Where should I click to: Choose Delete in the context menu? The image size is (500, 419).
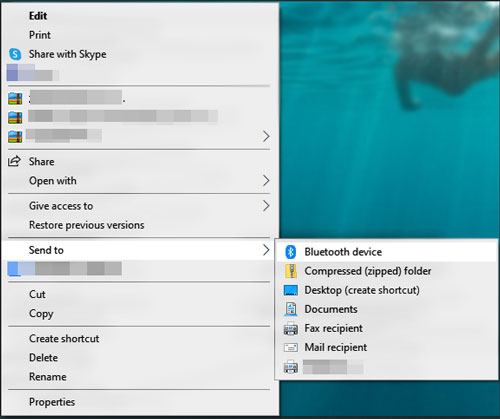click(140, 358)
